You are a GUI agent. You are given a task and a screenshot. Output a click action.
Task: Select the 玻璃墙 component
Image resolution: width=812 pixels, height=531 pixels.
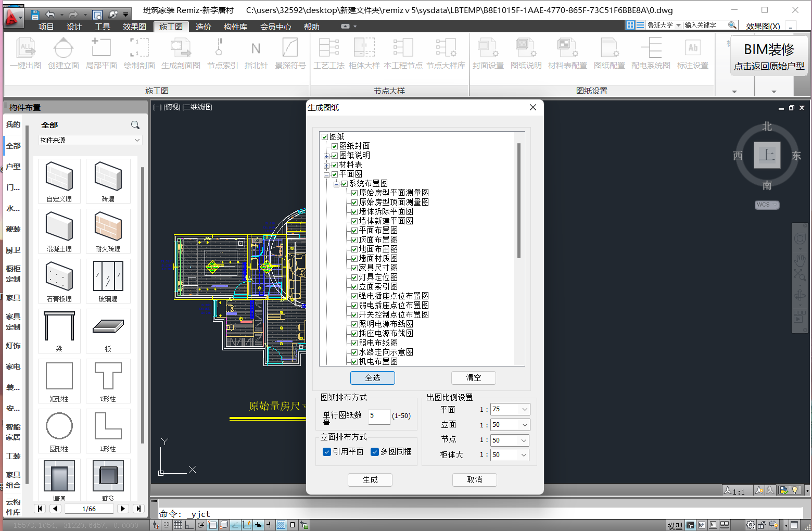108,280
